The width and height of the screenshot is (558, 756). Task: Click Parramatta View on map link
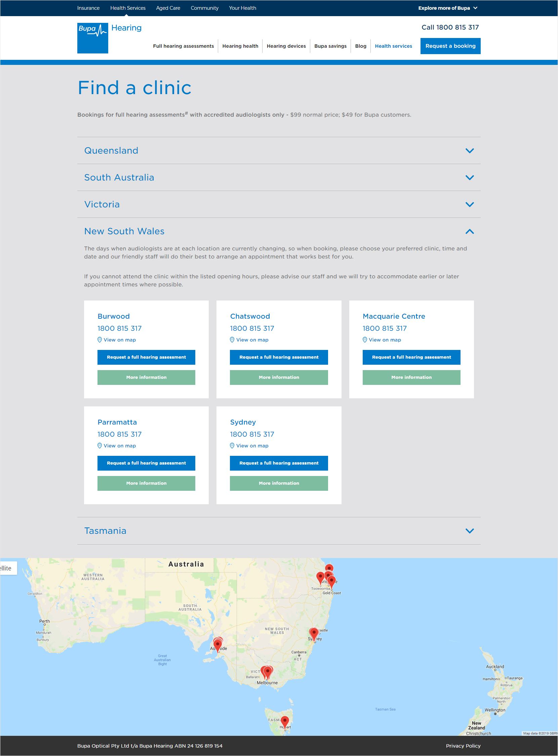(120, 446)
